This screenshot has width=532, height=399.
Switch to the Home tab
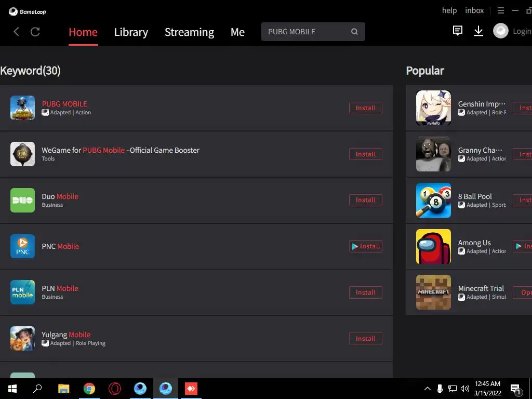[x=83, y=32]
